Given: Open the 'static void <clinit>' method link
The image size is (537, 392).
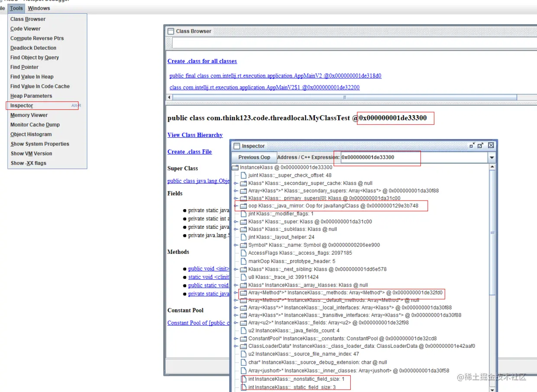Looking at the screenshot, I should point(209,277).
